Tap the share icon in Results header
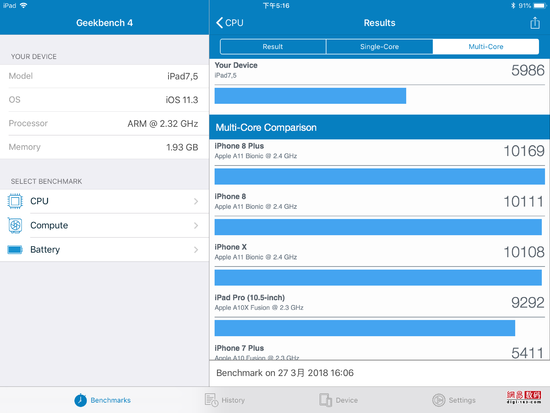Screen dimensions: 550x413 (535, 23)
